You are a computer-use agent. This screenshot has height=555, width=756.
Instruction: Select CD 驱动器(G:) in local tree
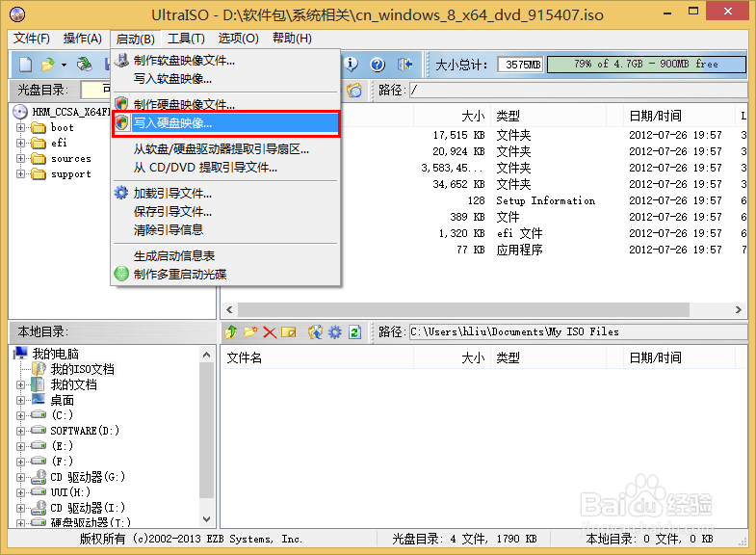(88, 477)
